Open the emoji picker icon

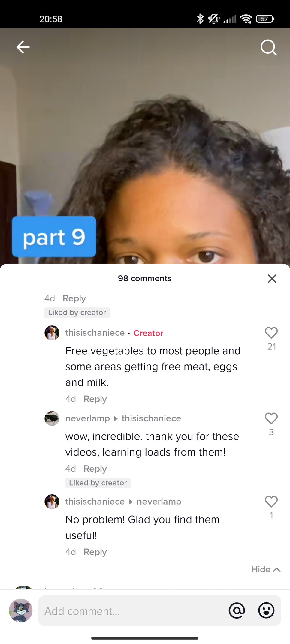[x=266, y=610]
